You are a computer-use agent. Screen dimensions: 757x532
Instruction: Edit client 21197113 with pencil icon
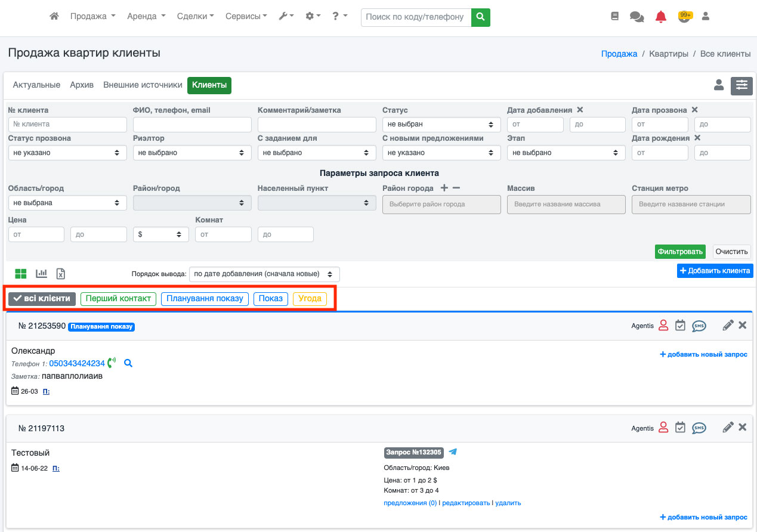(x=728, y=428)
